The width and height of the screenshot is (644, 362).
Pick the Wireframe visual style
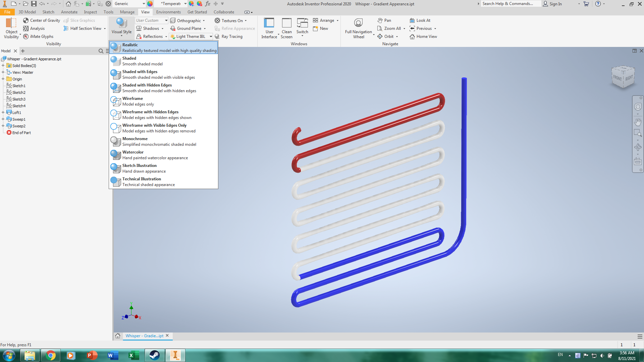click(x=164, y=101)
